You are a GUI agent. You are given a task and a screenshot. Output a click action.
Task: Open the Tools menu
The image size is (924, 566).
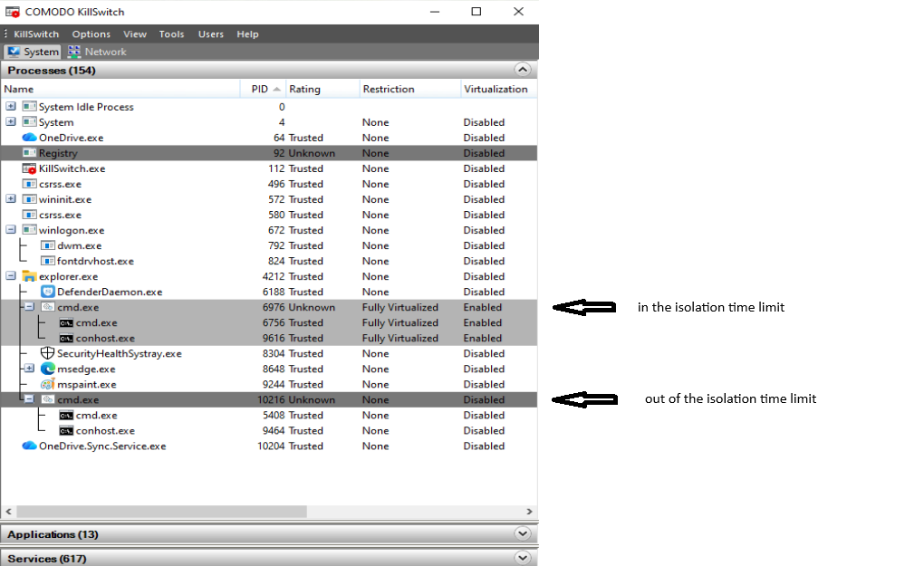coord(171,34)
